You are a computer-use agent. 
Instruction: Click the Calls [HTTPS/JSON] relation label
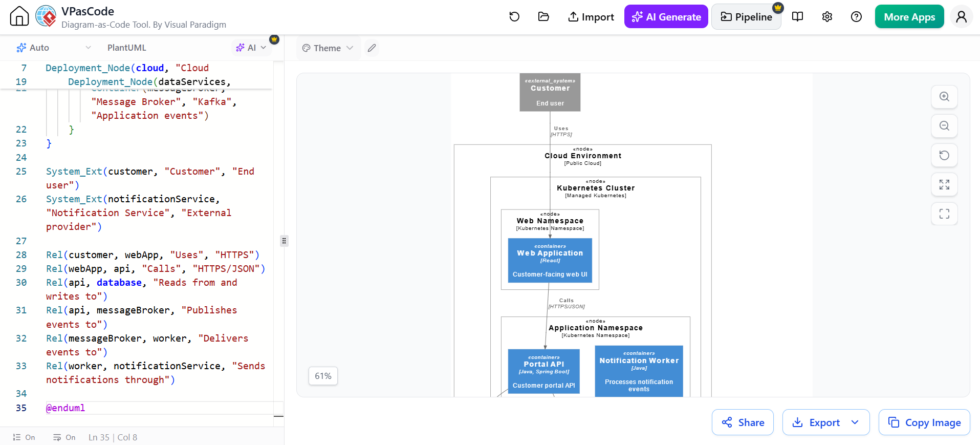click(567, 304)
